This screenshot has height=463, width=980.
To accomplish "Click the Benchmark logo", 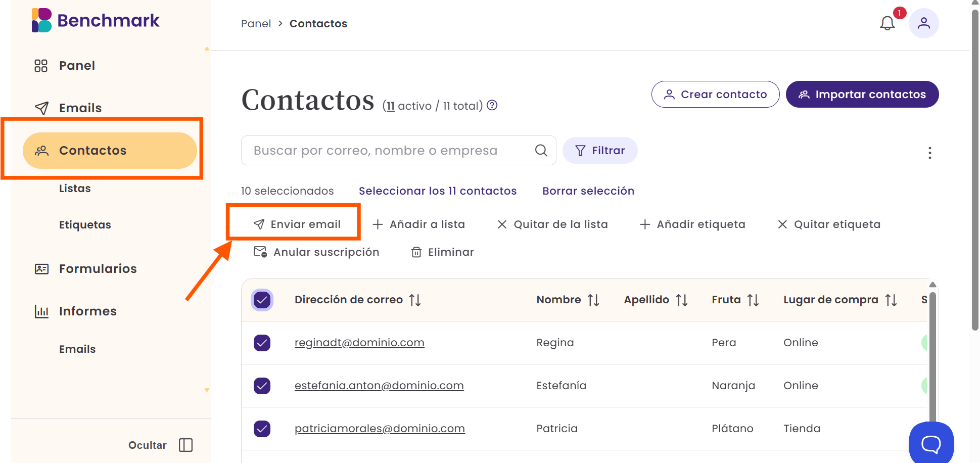I will 96,20.
